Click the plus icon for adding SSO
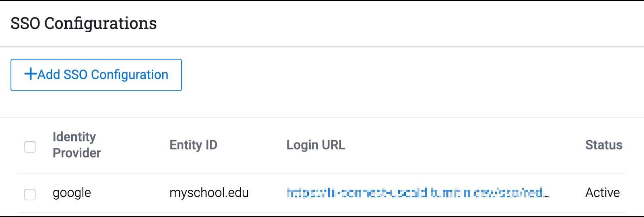The height and width of the screenshot is (217, 644). click(x=31, y=74)
